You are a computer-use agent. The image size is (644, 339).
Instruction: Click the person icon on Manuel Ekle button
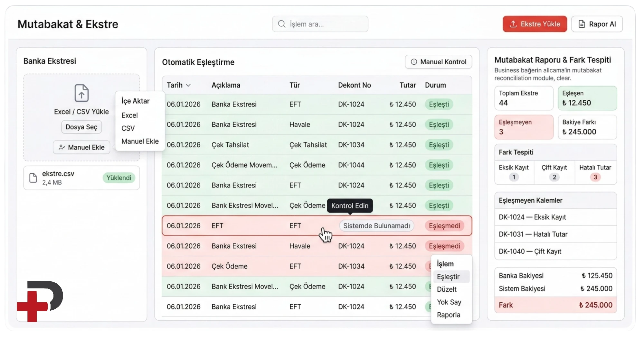(x=62, y=147)
